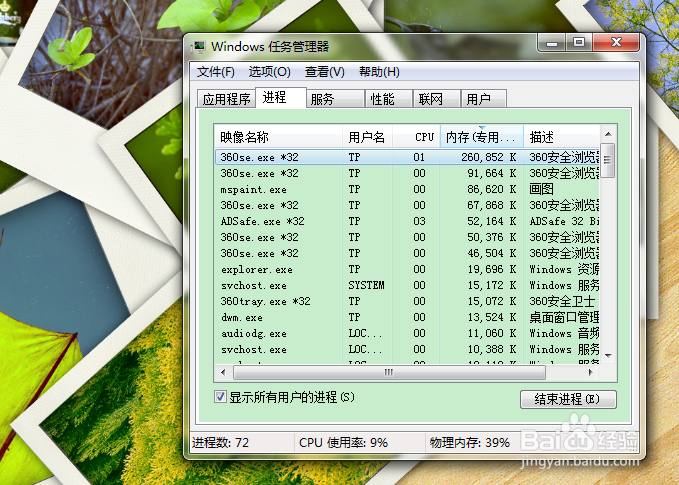
Task: Open the 查看(V) menu
Action: pyautogui.click(x=324, y=72)
